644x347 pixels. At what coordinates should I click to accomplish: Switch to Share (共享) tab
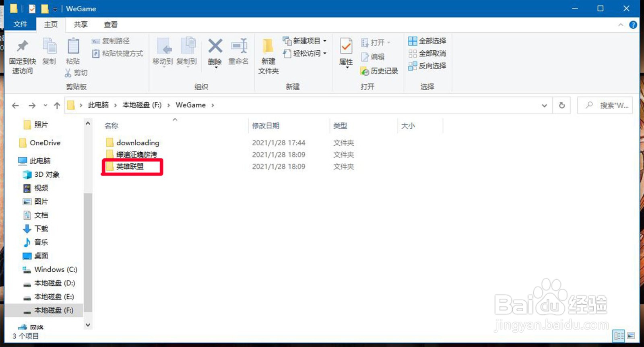coord(80,24)
